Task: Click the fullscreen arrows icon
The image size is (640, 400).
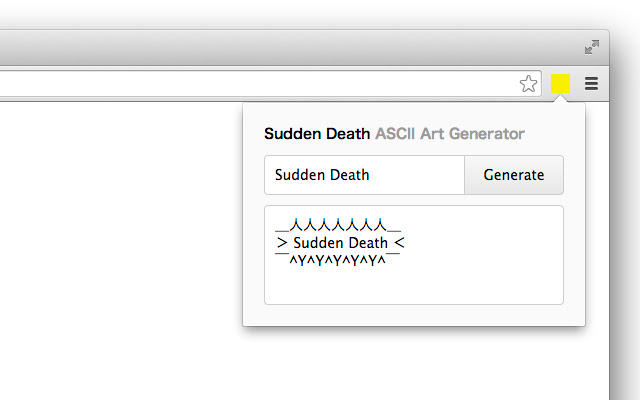Action: coord(592,46)
